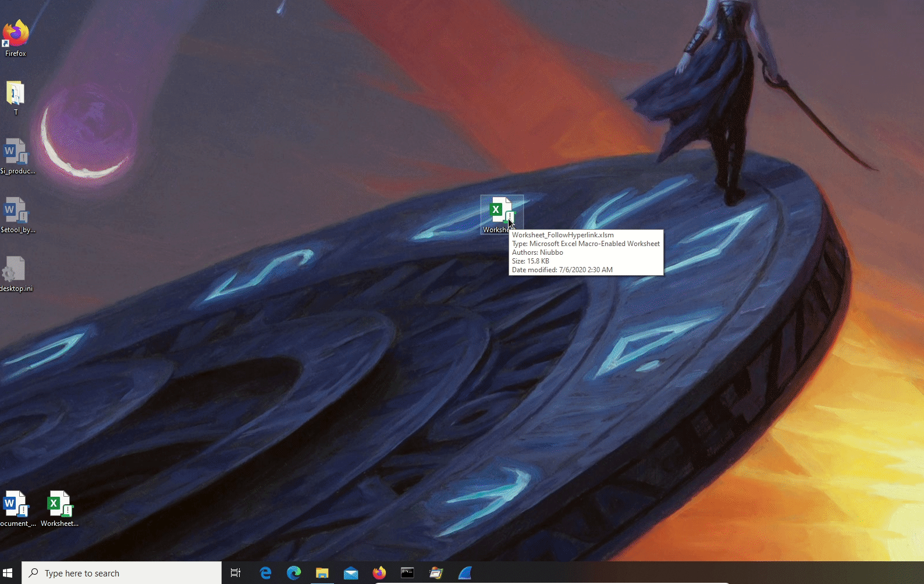Select the desktop.ini file icon
Viewport: 924px width, 584px height.
(x=16, y=274)
